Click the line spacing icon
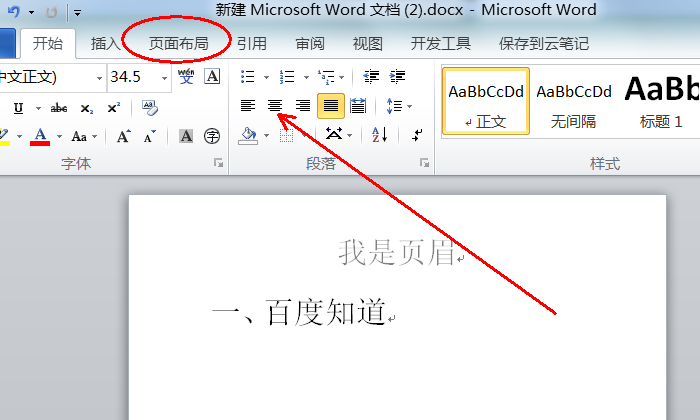 point(394,106)
